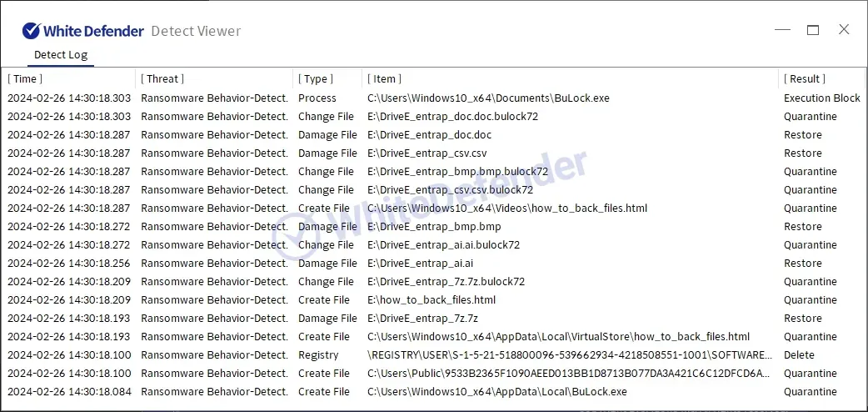Click Change File type for DriveE_entrap_7z.7z.bulock72
The height and width of the screenshot is (412, 868).
click(x=326, y=281)
